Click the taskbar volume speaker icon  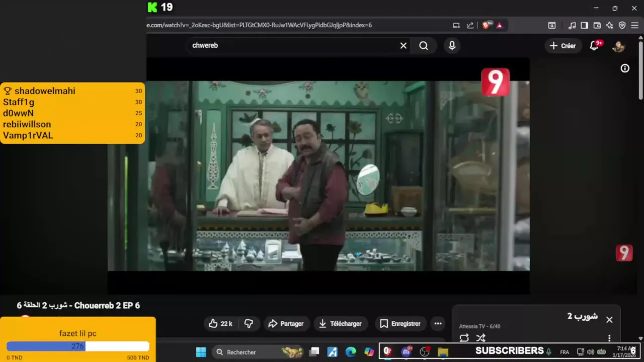(x=591, y=352)
